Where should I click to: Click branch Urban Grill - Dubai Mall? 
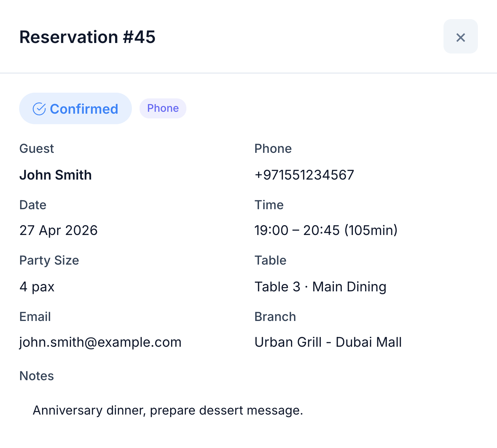coord(328,342)
